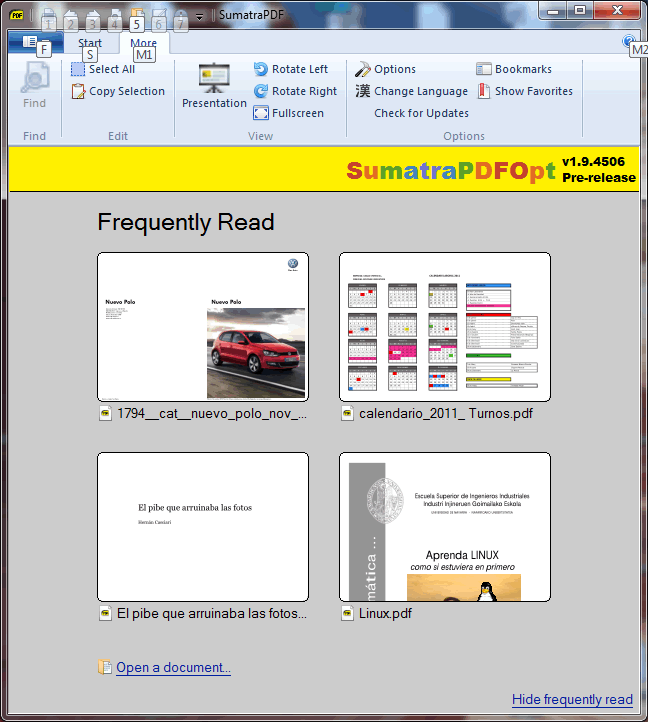648x722 pixels.
Task: Open the calendario_2011_ Turnos thumbnail
Action: (445, 327)
